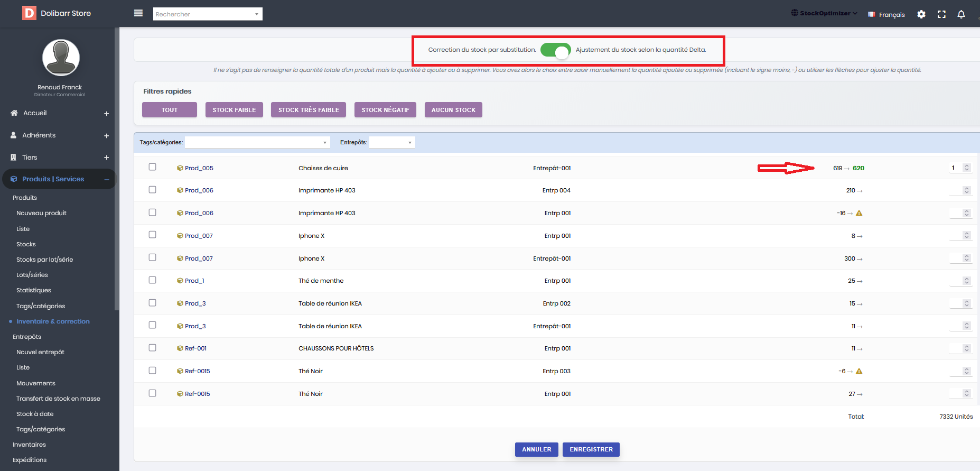980x471 pixels.
Task: Open Stocks par lot/série menu item
Action: [44, 260]
